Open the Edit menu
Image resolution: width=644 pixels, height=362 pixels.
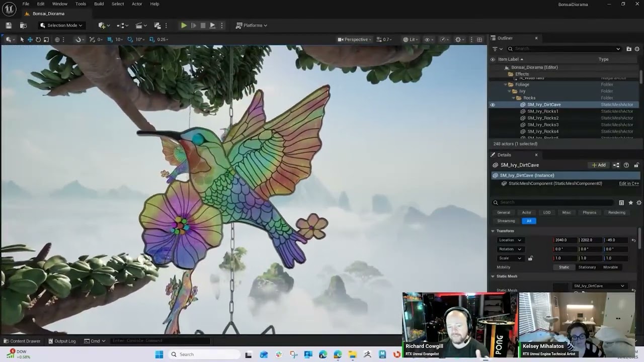pos(41,4)
